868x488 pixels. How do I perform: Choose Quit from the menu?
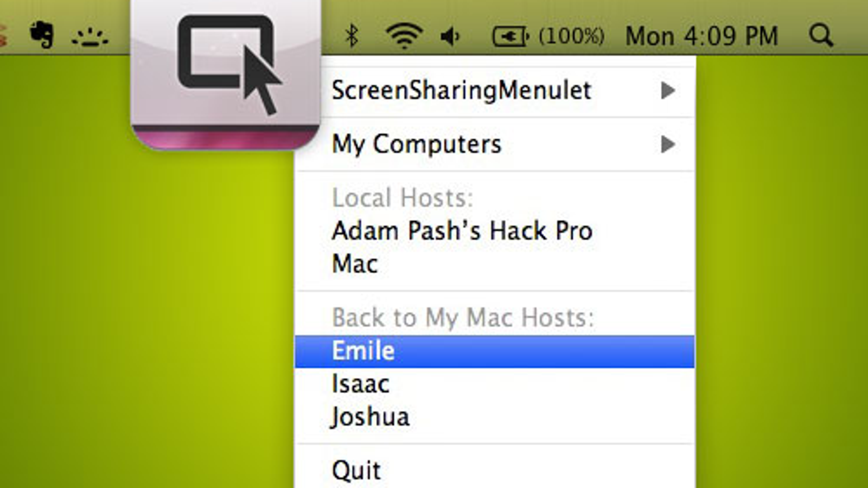tap(495, 470)
